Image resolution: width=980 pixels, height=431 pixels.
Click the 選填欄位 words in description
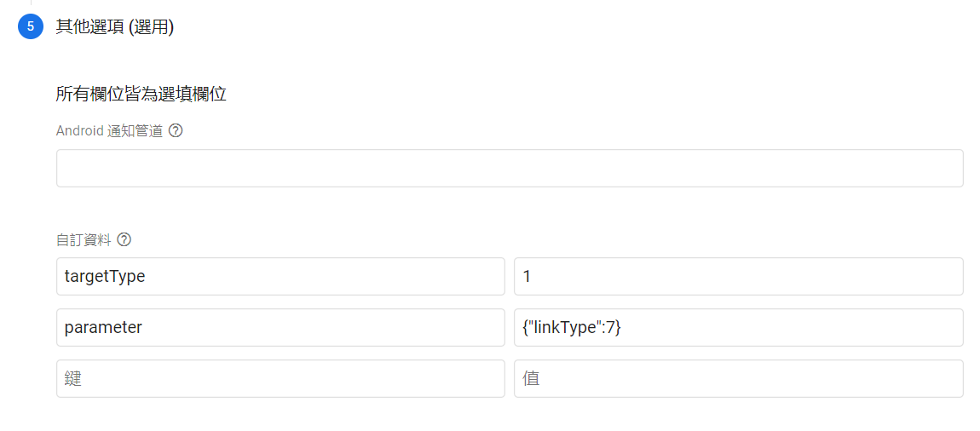(x=192, y=94)
